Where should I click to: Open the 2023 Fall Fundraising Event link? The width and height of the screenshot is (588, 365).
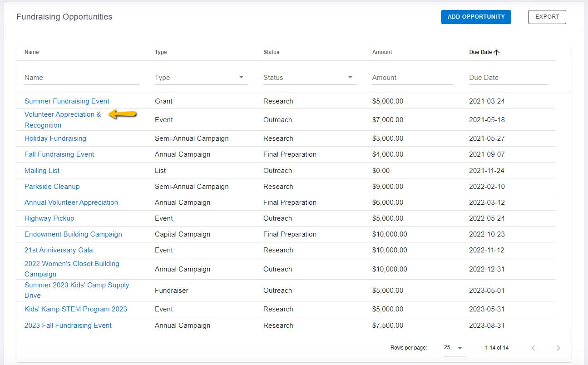68,326
